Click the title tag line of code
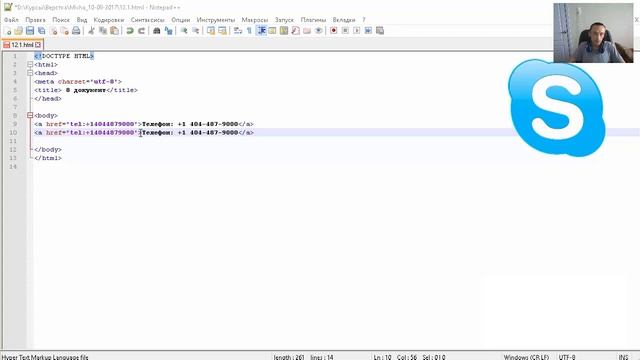 86,90
